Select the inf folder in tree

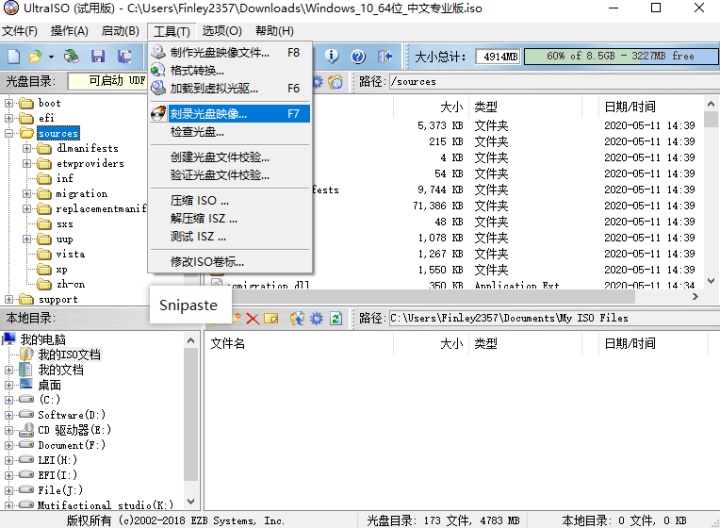point(64,178)
